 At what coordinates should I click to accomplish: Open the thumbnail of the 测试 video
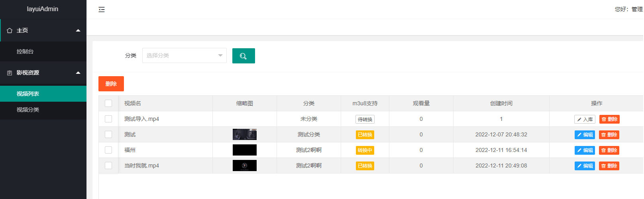[x=245, y=134]
